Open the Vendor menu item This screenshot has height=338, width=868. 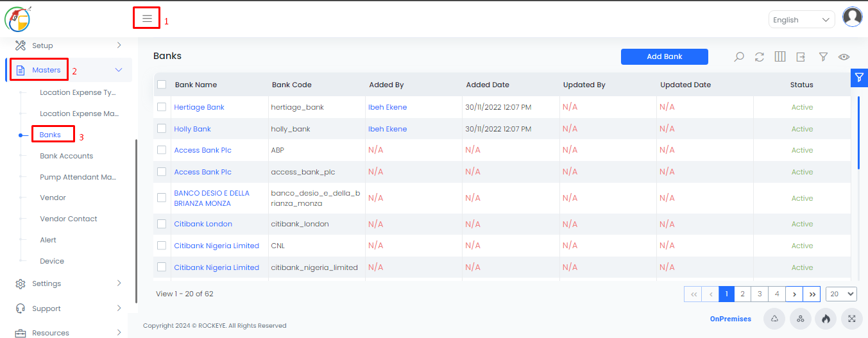[x=53, y=198]
